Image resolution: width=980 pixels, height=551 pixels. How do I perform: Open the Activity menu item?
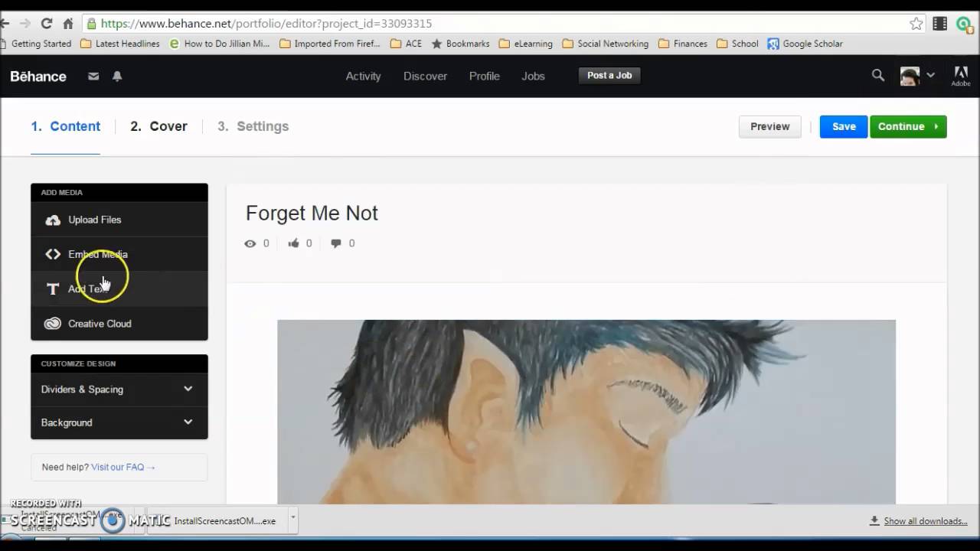coord(363,76)
